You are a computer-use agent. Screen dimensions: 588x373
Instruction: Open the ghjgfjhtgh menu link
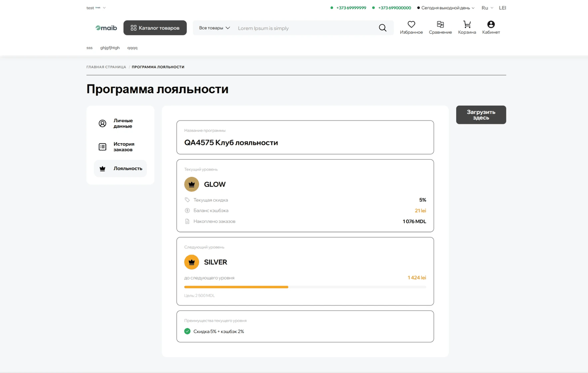(x=110, y=47)
